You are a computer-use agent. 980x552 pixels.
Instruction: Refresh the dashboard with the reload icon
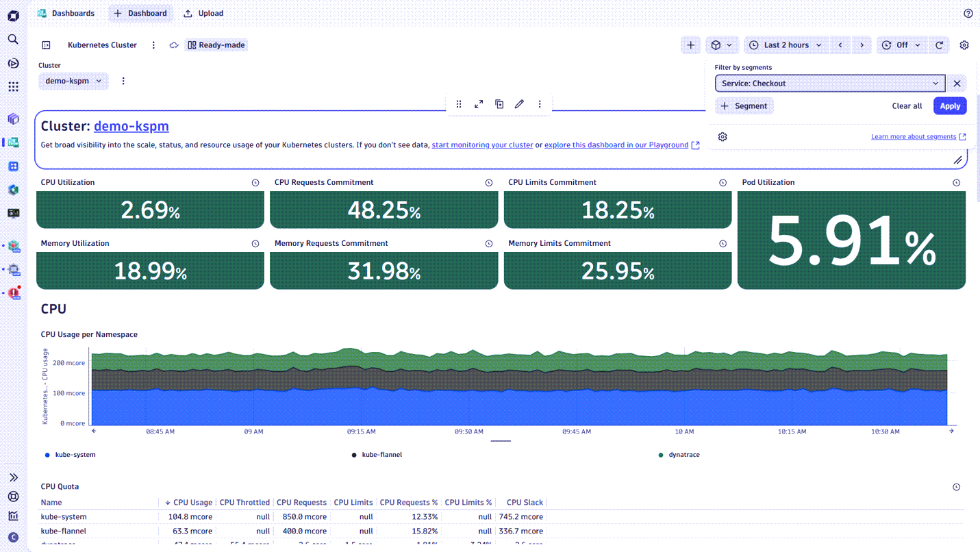click(939, 45)
